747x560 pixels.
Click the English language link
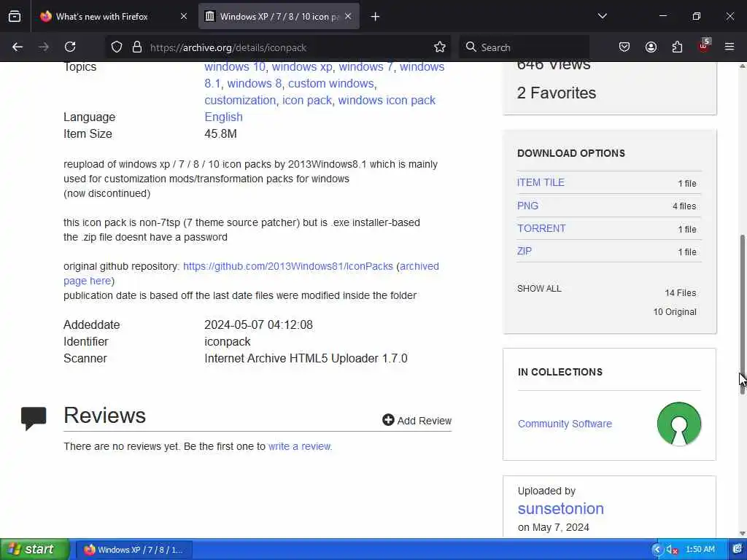223,117
